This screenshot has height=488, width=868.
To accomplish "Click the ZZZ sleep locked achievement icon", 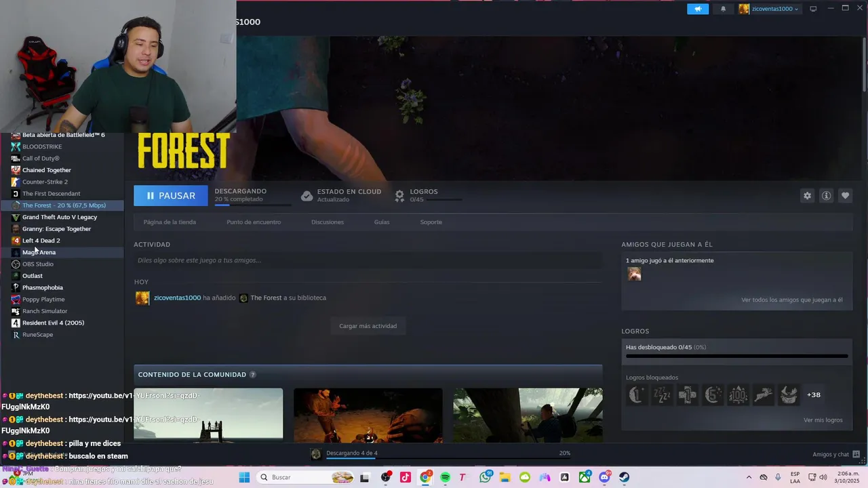I will [662, 394].
